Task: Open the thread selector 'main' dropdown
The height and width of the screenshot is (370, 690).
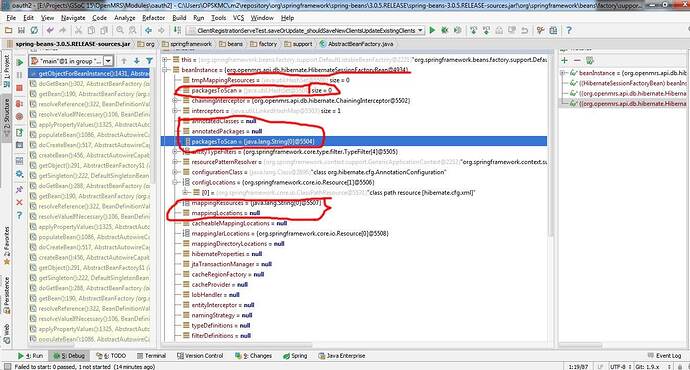Action: click(71, 61)
